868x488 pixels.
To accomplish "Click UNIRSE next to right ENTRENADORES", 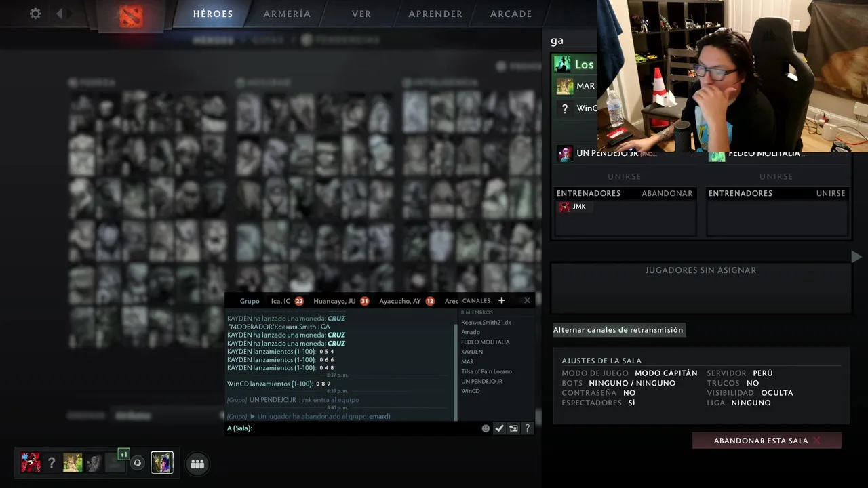I will [x=831, y=193].
